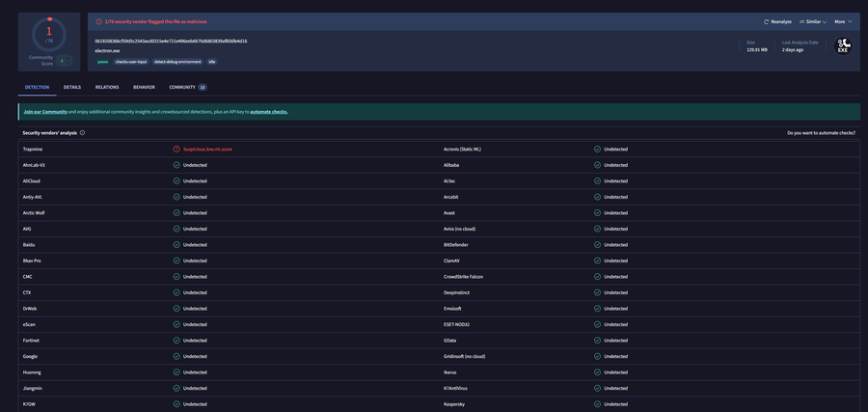Click the ALYac undetected checkmark icon
868x412 pixels.
tap(597, 181)
